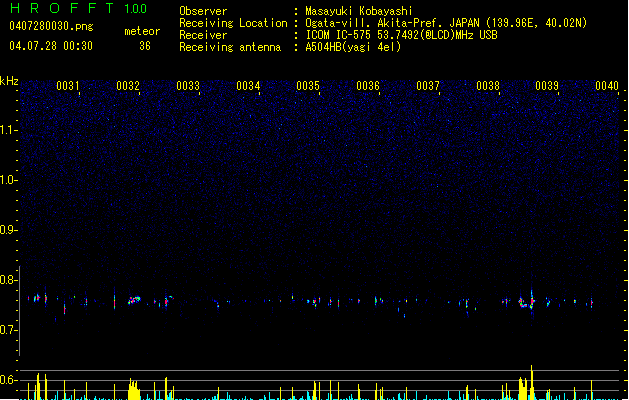This screenshot has height=400, width=629.
Task: Click the 0034 time marker
Action: click(248, 85)
